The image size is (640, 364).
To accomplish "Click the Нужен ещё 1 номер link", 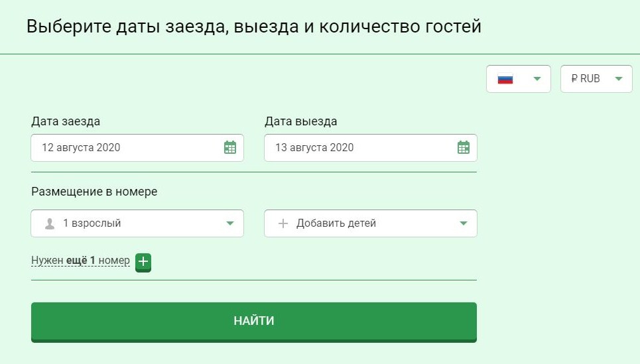I will coord(80,261).
